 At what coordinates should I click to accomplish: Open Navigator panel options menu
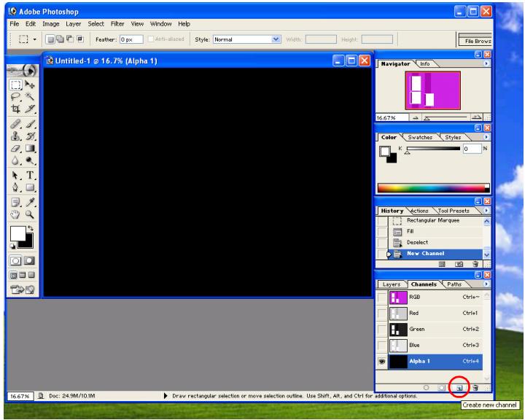pyautogui.click(x=486, y=63)
